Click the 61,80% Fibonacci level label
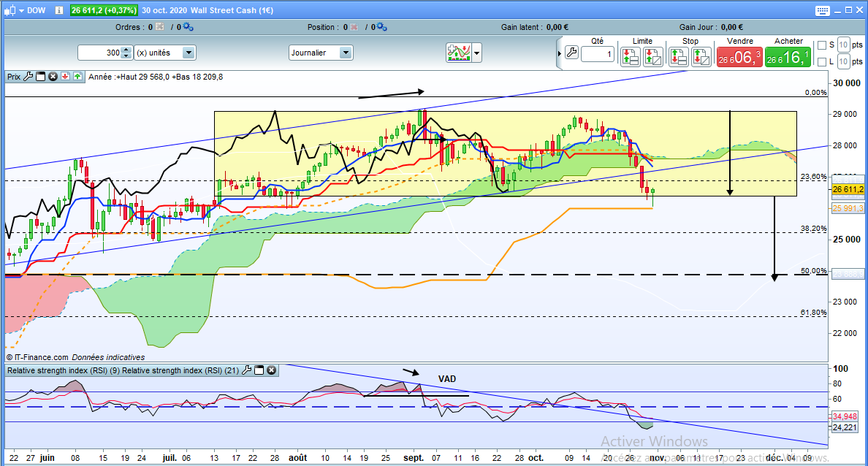Viewport: 868px width, 466px height. tap(813, 313)
